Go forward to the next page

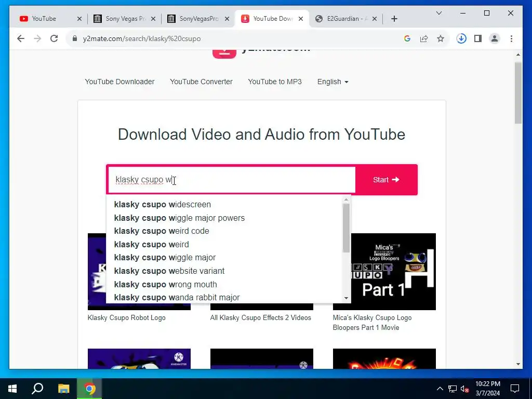[x=37, y=38]
